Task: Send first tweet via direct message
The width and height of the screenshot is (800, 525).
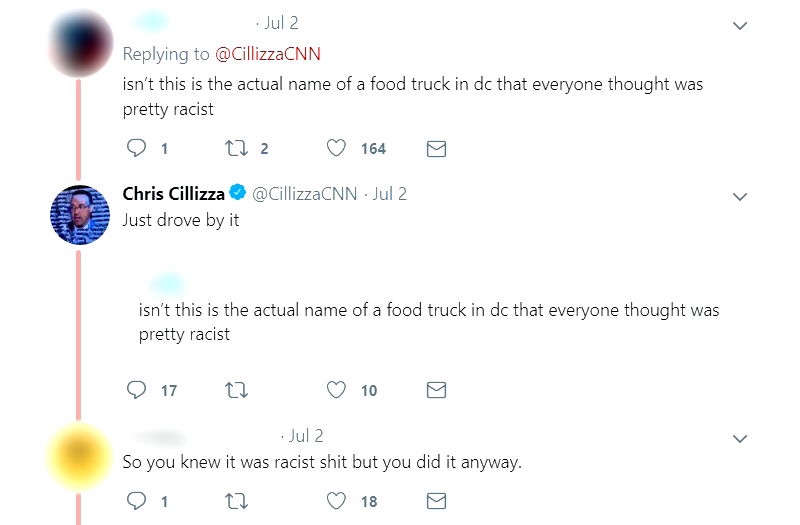Action: click(436, 149)
